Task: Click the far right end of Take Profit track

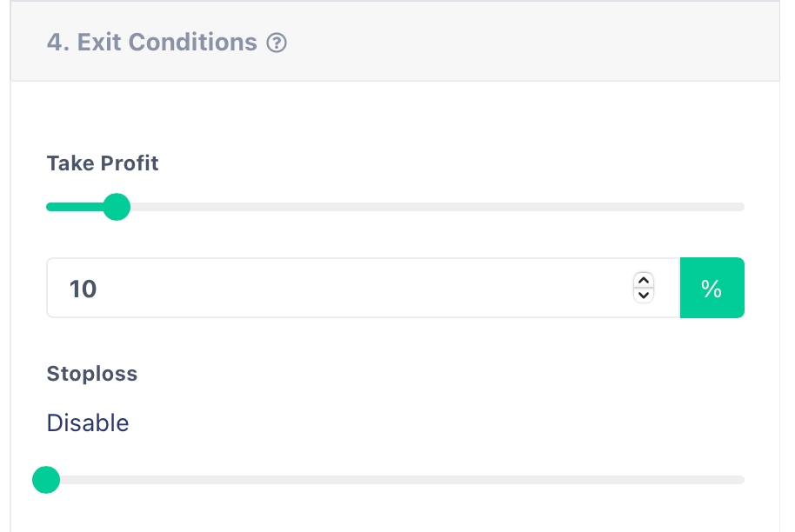Action: pos(739,207)
